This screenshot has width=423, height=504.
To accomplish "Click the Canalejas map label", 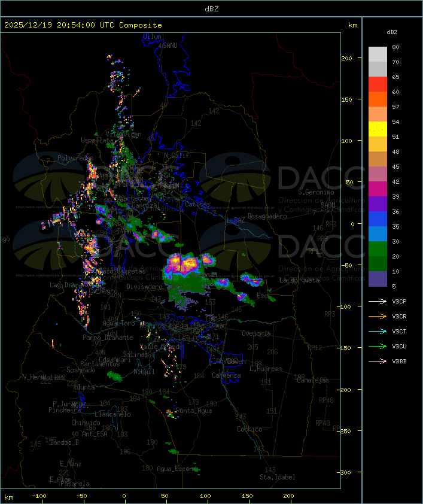I will [313, 380].
